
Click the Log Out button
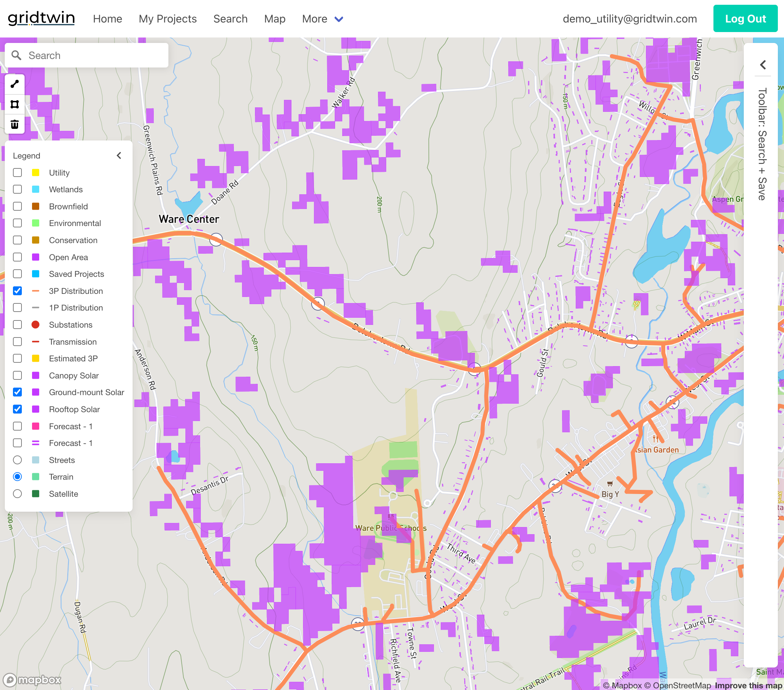coord(745,18)
